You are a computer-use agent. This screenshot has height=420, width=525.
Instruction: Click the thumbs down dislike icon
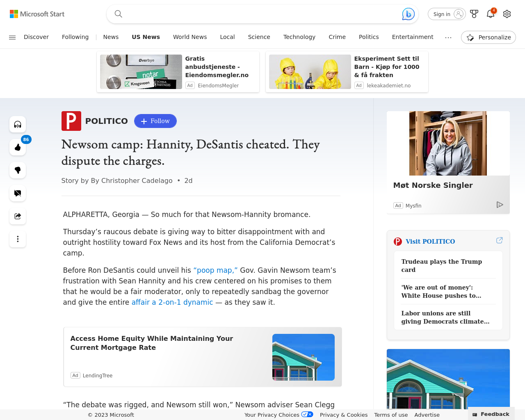coord(18,170)
